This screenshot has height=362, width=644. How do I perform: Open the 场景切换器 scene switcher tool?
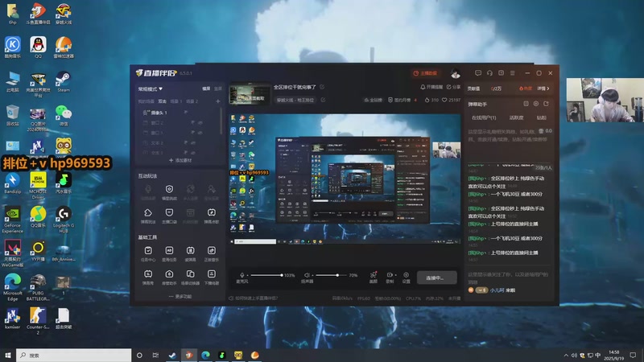(190, 277)
